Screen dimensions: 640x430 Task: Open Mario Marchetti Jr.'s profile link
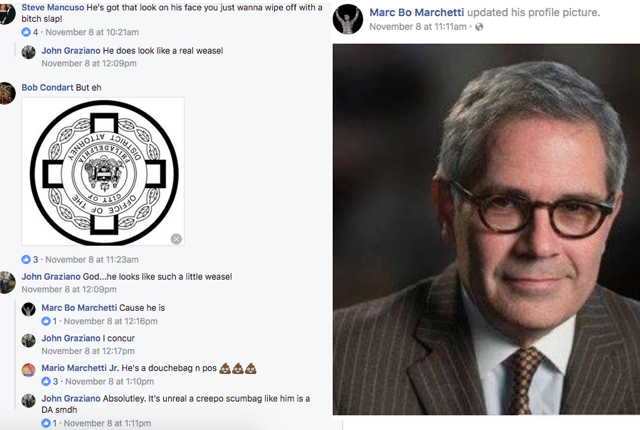[80, 368]
